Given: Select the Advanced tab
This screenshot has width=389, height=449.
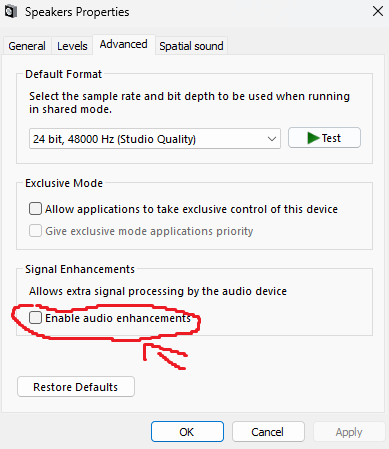Looking at the screenshot, I should (x=124, y=44).
